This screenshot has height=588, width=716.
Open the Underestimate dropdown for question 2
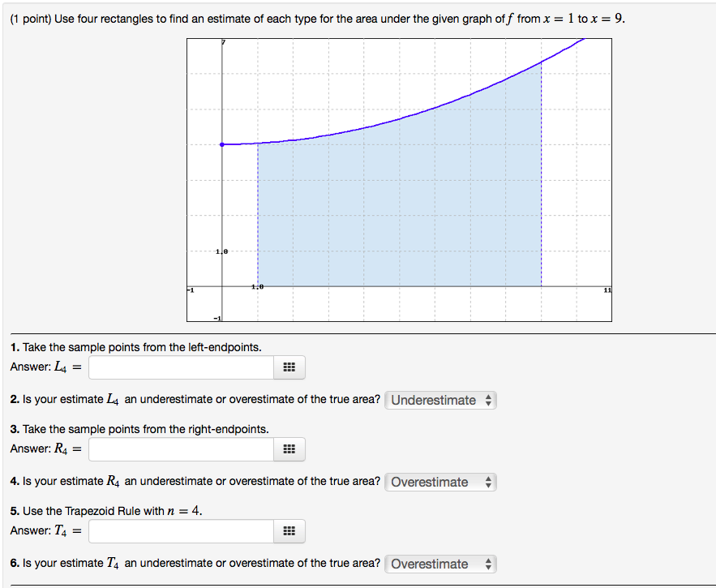pos(434,400)
